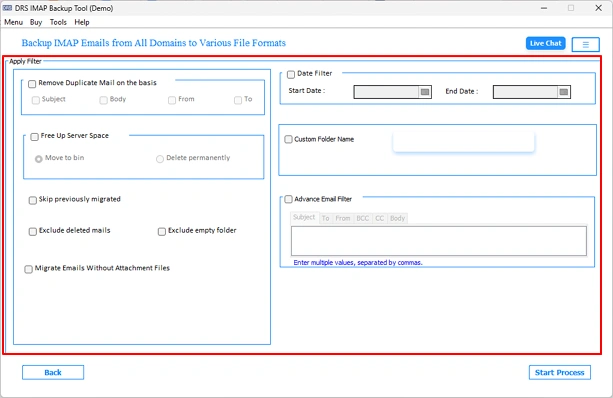
Task: Minimize the DRS IMAP Backup Tool window
Action: click(x=544, y=8)
